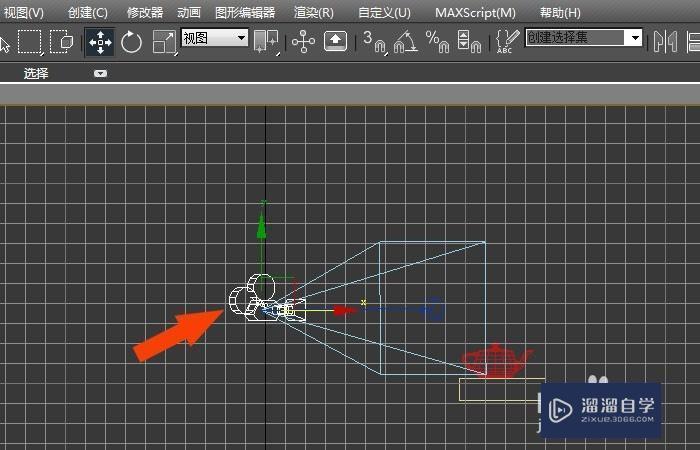Open the 图形编辑器 menu

tap(245, 12)
